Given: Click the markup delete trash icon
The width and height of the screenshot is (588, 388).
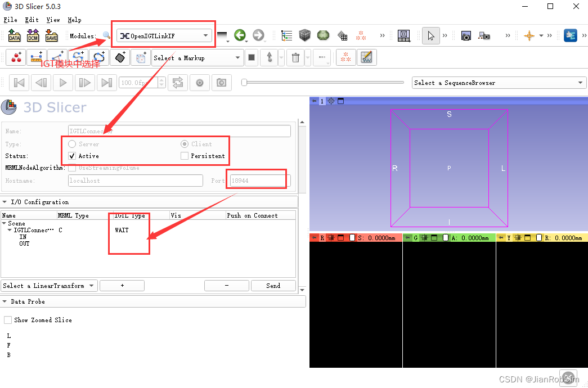Looking at the screenshot, I should pyautogui.click(x=295, y=57).
